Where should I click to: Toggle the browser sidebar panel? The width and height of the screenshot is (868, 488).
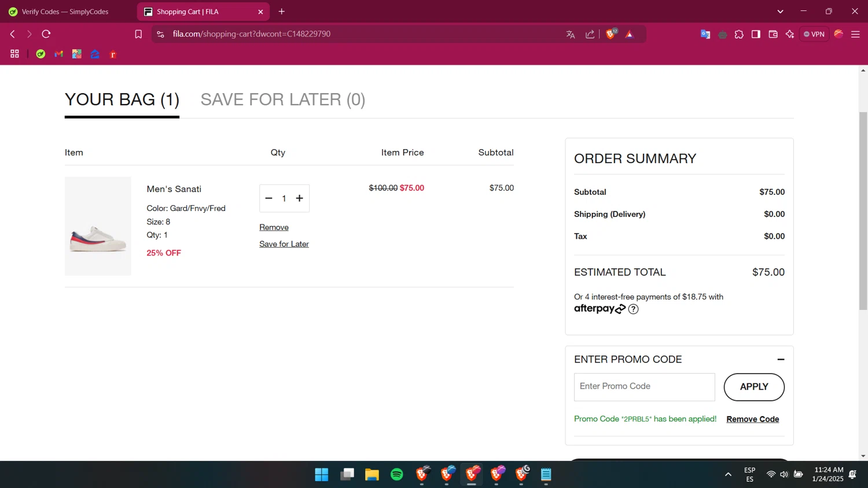click(x=756, y=34)
